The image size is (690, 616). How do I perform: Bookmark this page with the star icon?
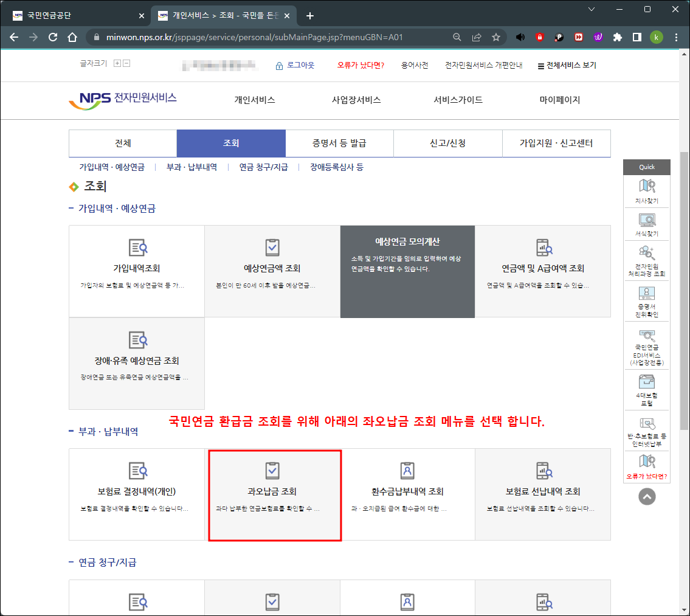497,37
